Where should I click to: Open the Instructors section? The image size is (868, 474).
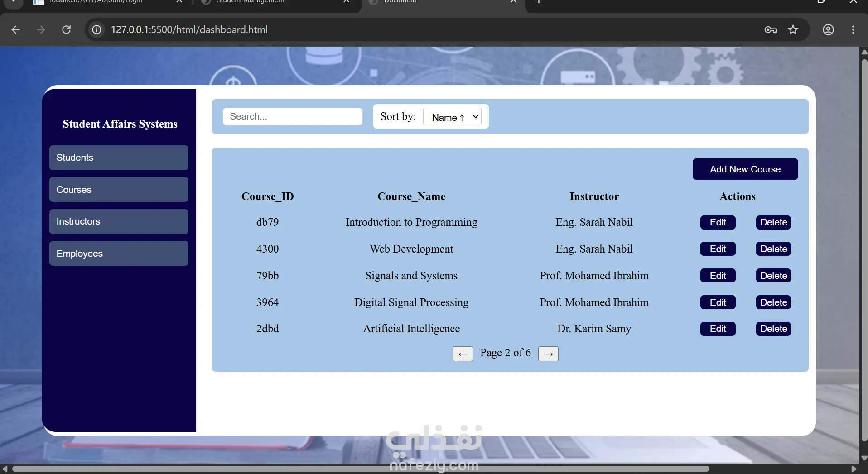tap(119, 221)
